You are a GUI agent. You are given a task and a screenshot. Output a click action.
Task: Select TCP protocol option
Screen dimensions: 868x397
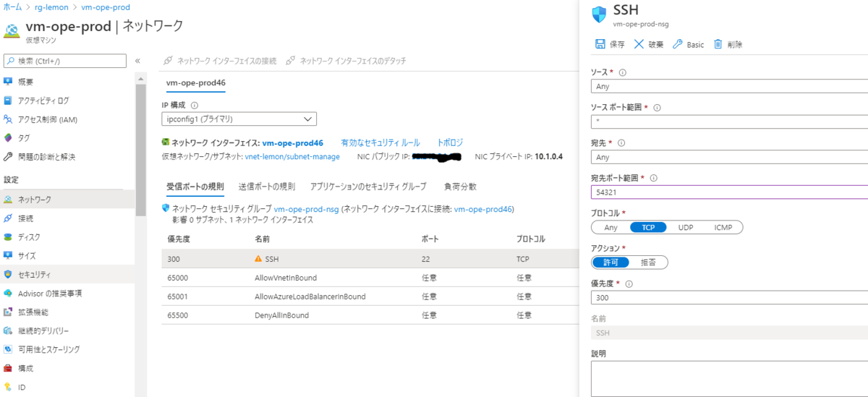click(649, 227)
